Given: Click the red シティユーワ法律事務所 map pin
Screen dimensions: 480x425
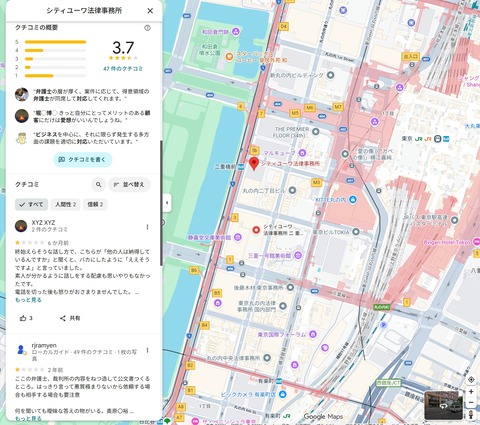Looking at the screenshot, I should coord(254,164).
